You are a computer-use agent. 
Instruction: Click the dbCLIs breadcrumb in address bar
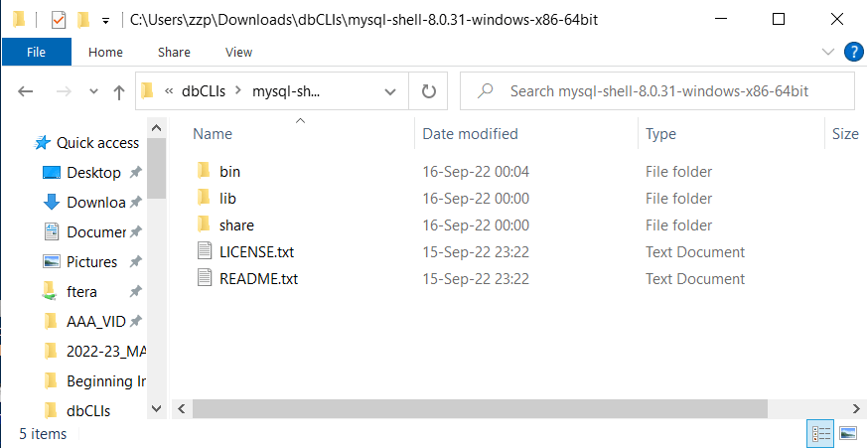[204, 91]
